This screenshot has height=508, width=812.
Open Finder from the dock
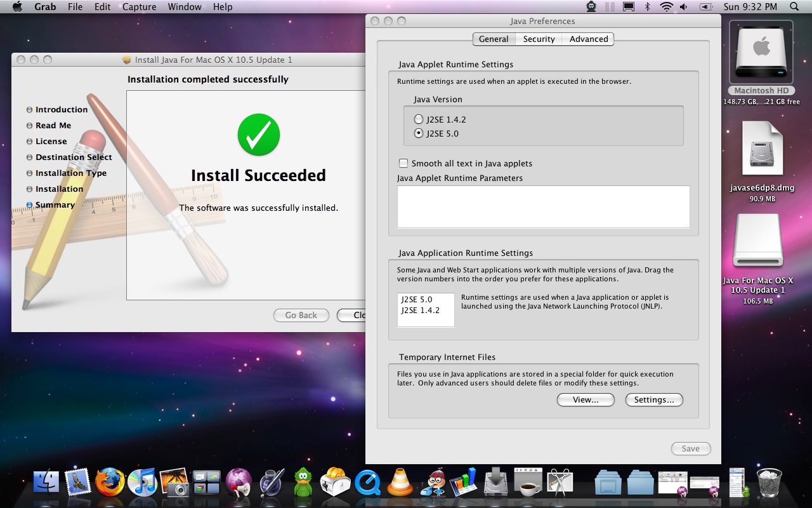(x=46, y=483)
